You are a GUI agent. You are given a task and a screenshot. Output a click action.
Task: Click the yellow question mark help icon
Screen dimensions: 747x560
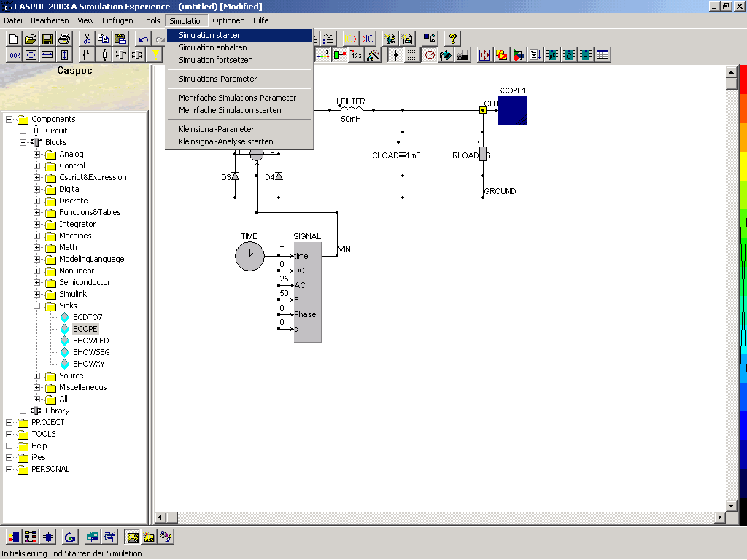click(x=452, y=39)
